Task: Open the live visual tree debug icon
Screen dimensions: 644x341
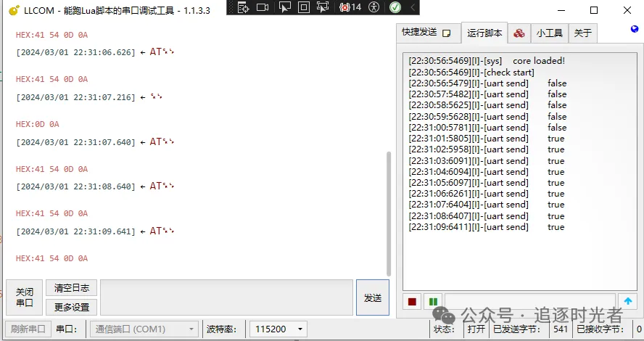Action: click(244, 7)
